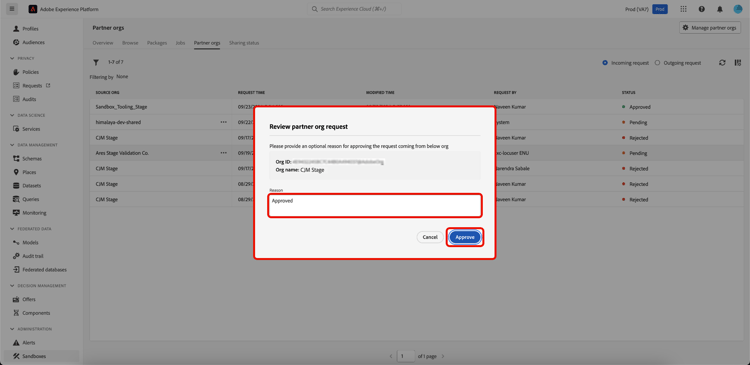The image size is (750, 365).
Task: Go to the previous page arrow
Action: [x=390, y=356]
